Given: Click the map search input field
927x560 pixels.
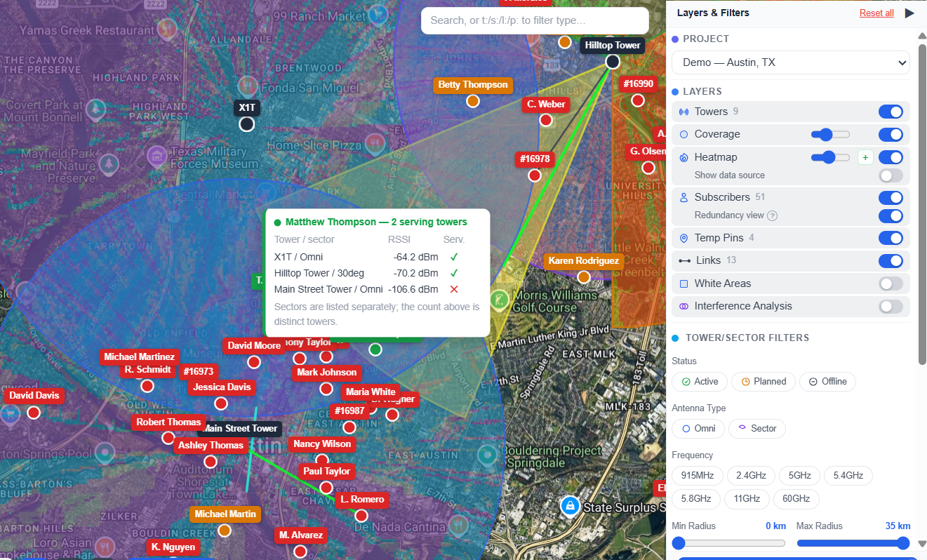Looking at the screenshot, I should pos(535,20).
